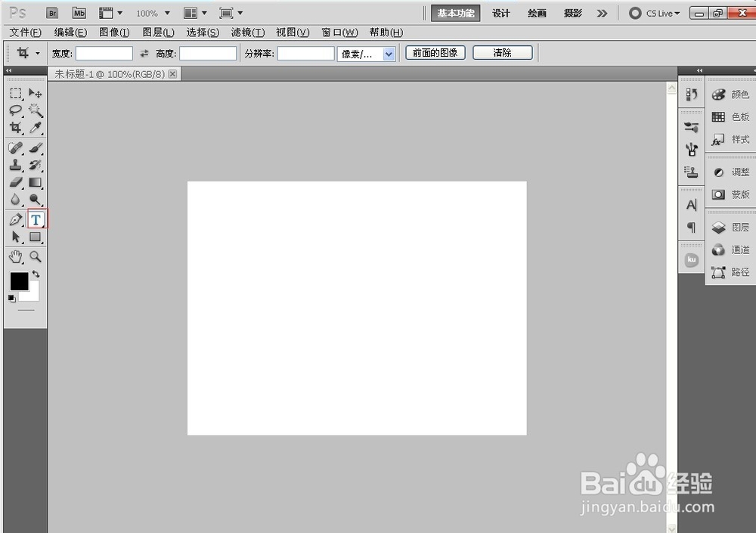Select the Hand tool
Viewport: 756px width, 533px height.
pos(15,256)
